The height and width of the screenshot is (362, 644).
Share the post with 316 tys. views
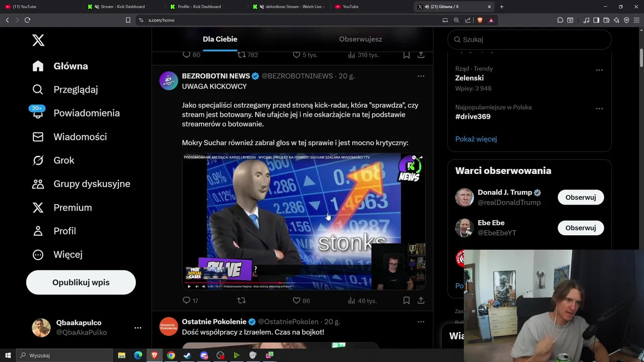pyautogui.click(x=421, y=55)
